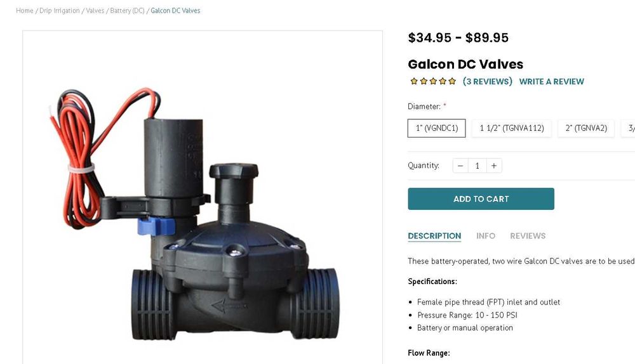This screenshot has width=635, height=364.
Task: Click the first rating star
Action: pyautogui.click(x=414, y=81)
